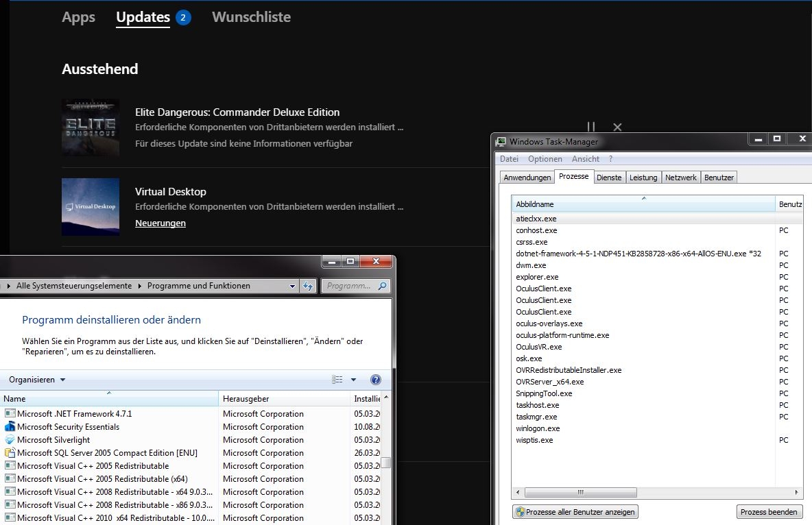Click the Microsoft Silverlight icon
This screenshot has height=525, width=812.
[10, 439]
